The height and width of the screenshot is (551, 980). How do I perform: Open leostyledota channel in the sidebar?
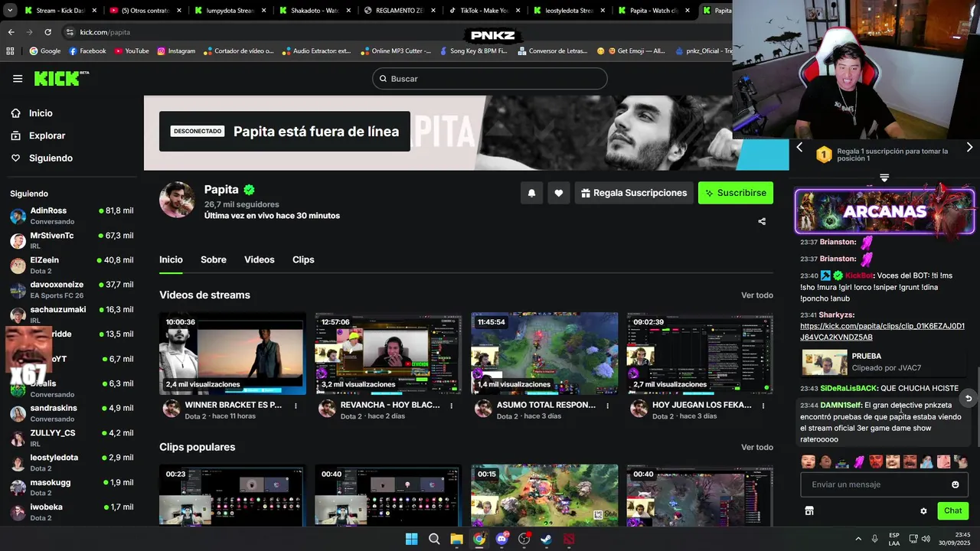point(71,462)
